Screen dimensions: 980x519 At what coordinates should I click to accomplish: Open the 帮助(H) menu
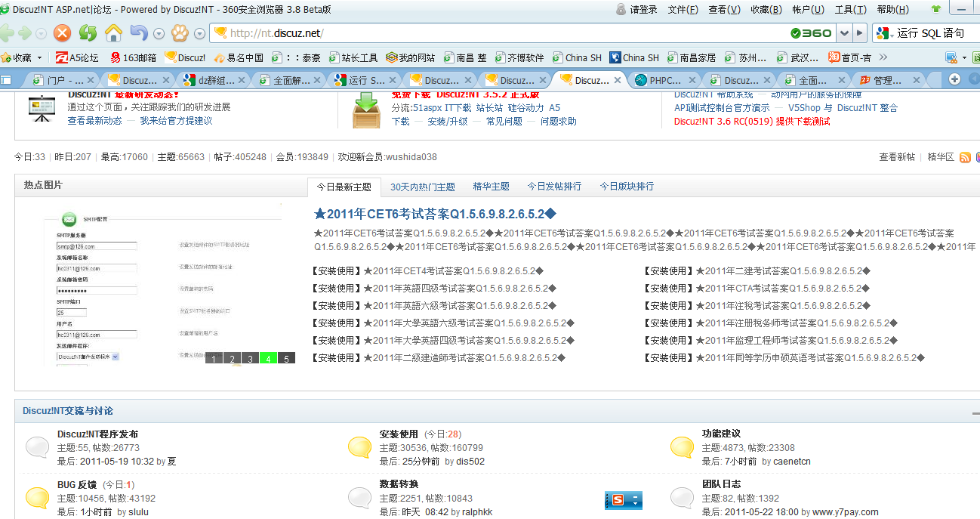(892, 9)
